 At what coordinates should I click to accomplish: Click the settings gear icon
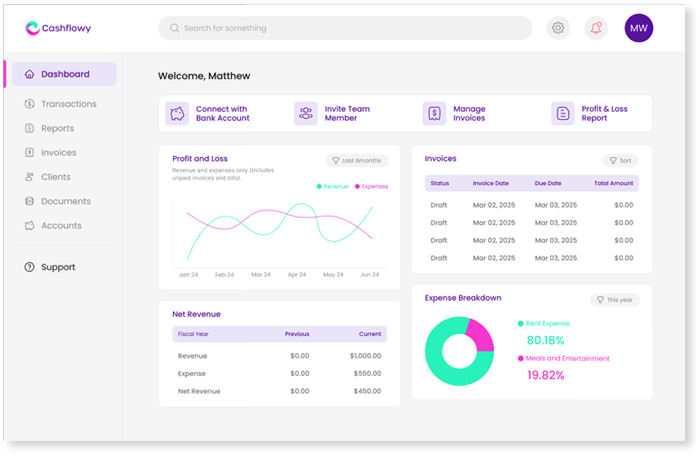558,28
